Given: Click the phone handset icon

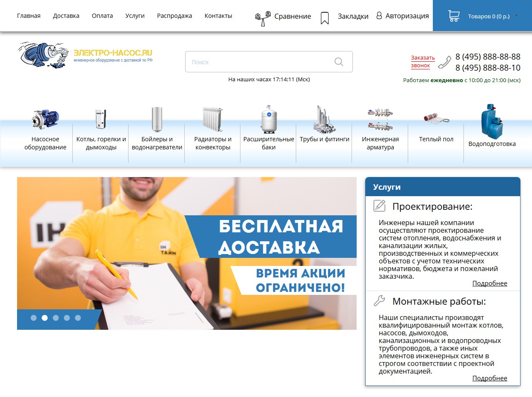Looking at the screenshot, I should 445,62.
